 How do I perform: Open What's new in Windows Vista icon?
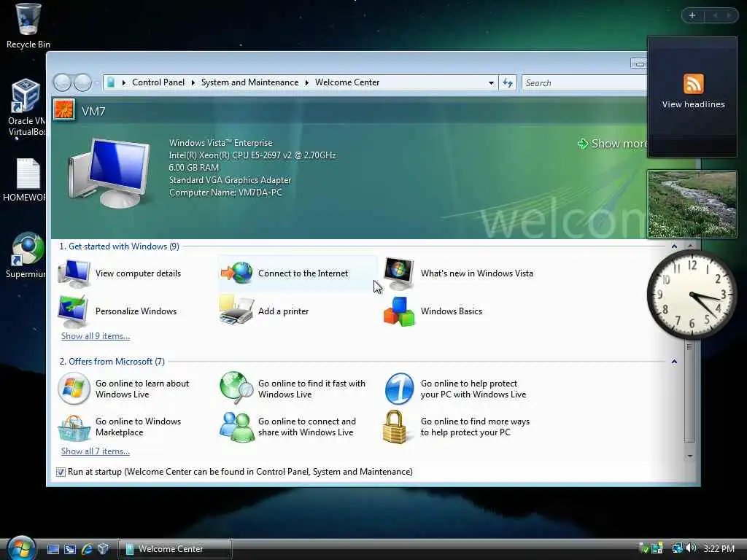[399, 273]
